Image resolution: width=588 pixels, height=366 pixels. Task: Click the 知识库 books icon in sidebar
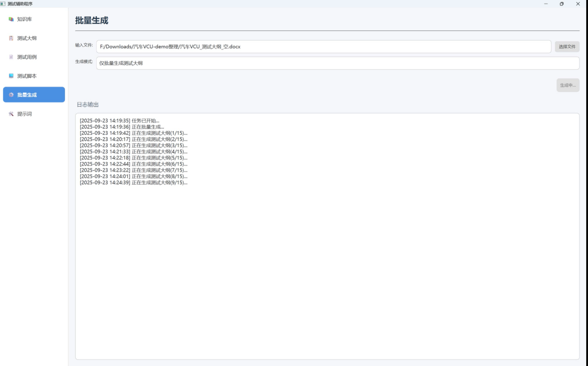(x=12, y=20)
